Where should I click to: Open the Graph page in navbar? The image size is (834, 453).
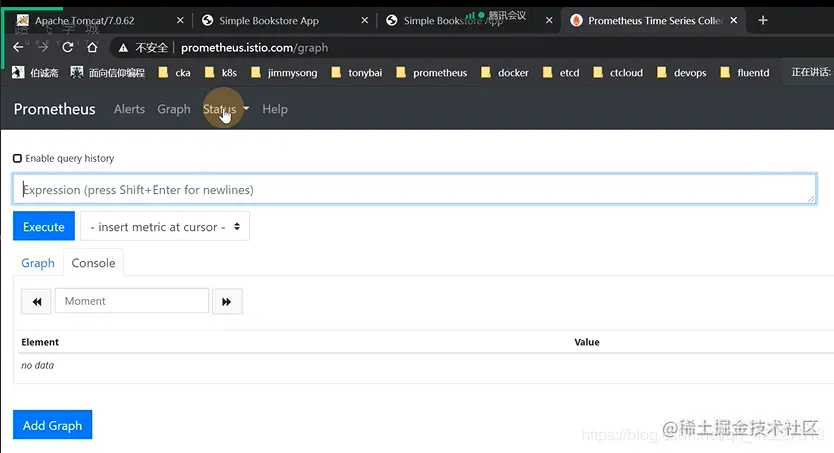(x=174, y=109)
